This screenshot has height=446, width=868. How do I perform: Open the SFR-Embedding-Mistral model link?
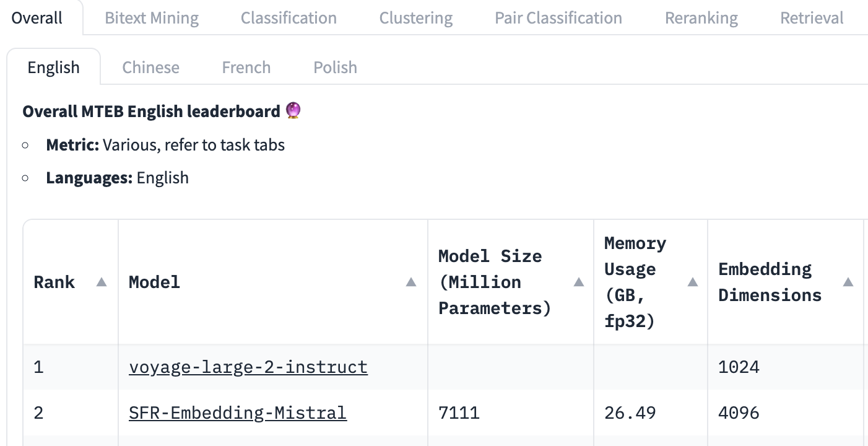pos(238,413)
